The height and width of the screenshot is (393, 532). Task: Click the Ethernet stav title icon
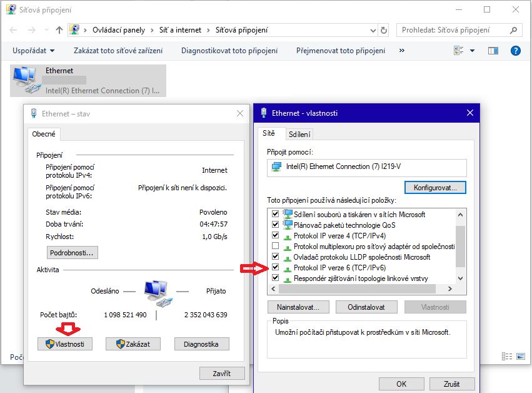click(34, 113)
